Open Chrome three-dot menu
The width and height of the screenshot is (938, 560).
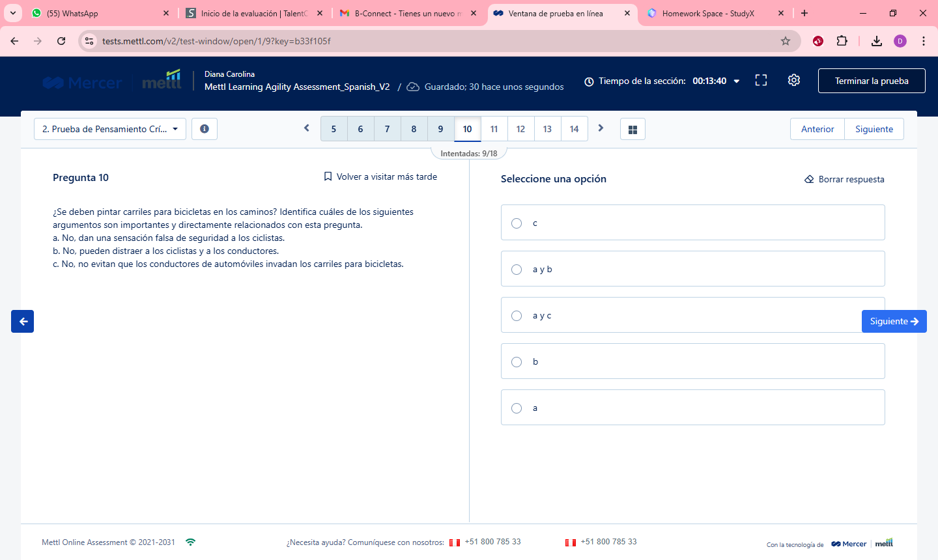[x=924, y=41]
